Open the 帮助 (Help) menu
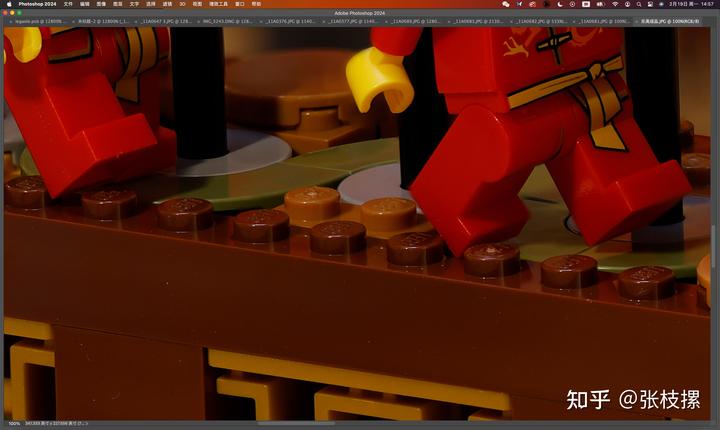The width and height of the screenshot is (720, 430). 256,4
